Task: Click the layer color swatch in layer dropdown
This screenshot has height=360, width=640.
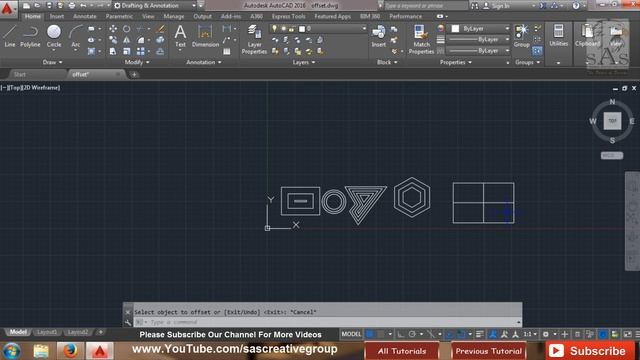Action: click(x=302, y=29)
